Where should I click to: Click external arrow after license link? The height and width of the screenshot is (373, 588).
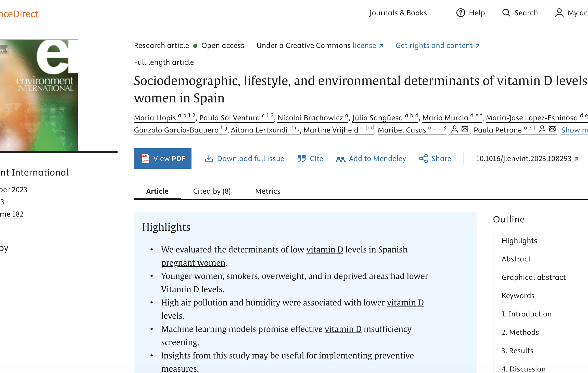381,46
